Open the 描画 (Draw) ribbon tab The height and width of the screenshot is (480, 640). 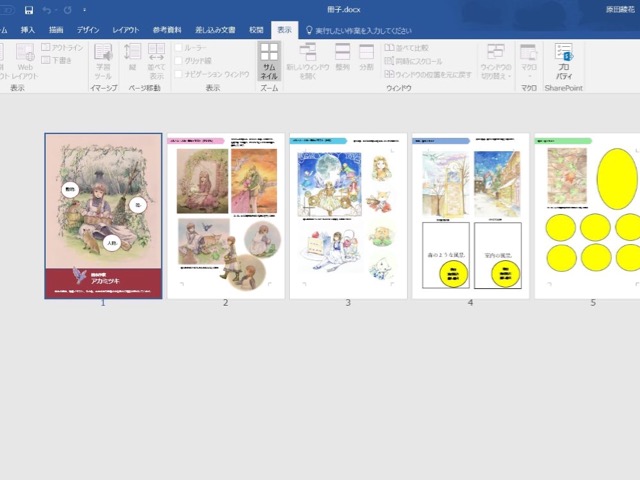click(x=56, y=30)
